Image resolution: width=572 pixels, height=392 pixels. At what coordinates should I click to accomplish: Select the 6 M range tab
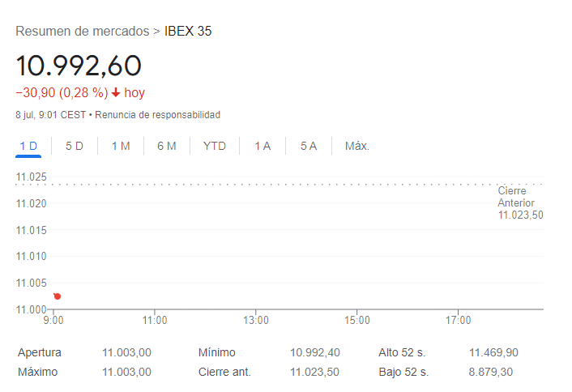click(x=167, y=146)
